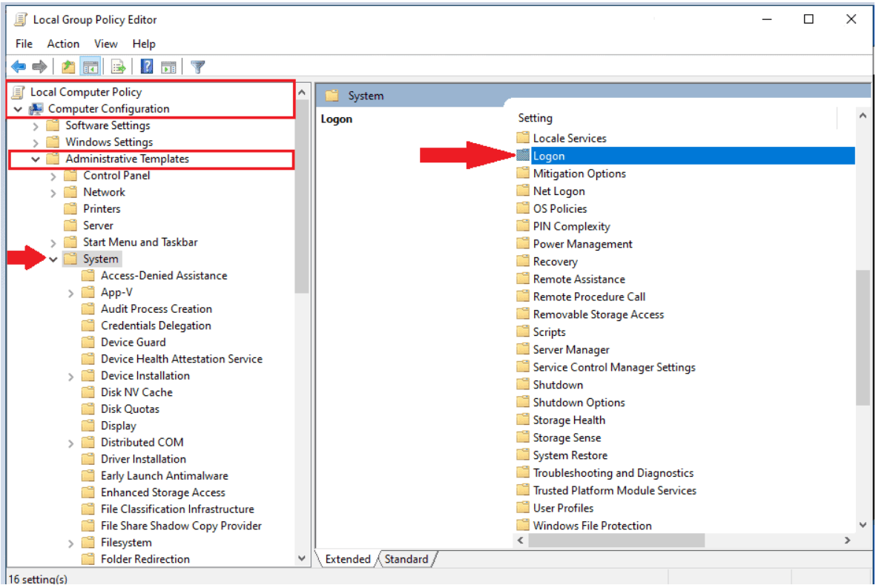Expand the Control Panel tree node
The width and height of the screenshot is (876, 588).
52,175
